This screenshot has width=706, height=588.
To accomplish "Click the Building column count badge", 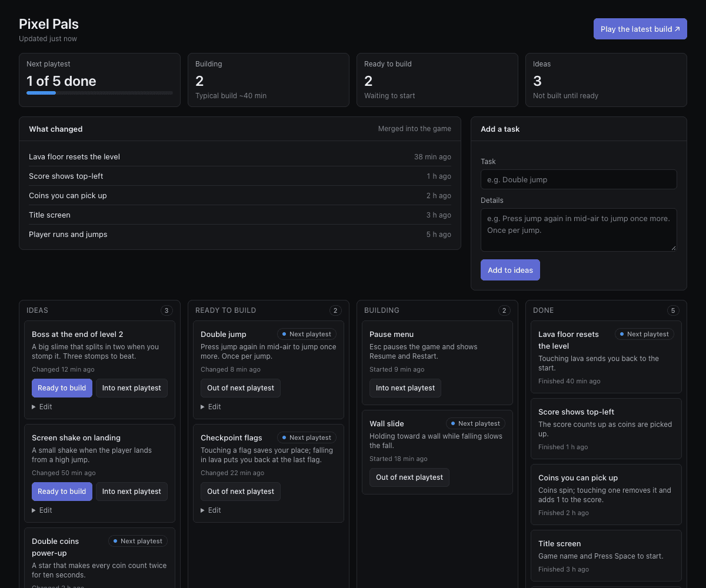I will coord(504,310).
